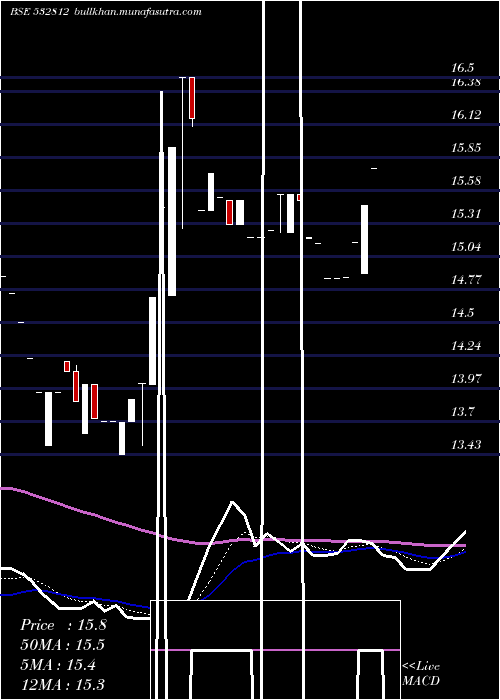Click the 15.85 price axis label

(466, 148)
